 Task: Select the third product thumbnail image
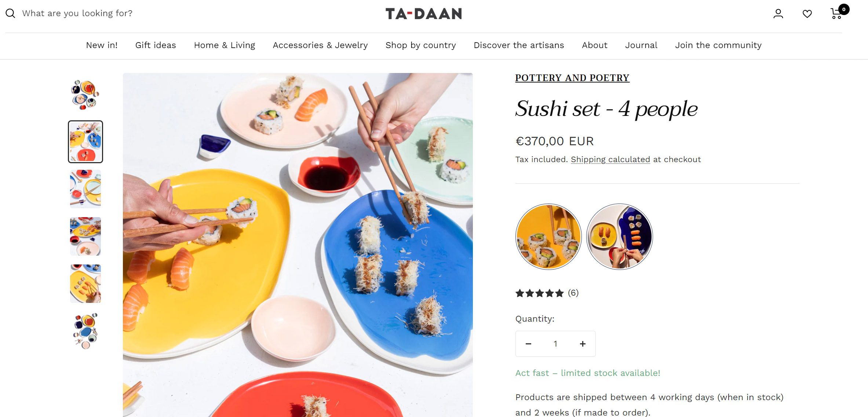pyautogui.click(x=85, y=189)
